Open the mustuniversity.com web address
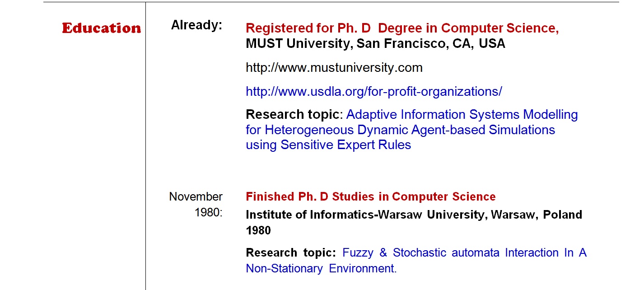 point(334,68)
